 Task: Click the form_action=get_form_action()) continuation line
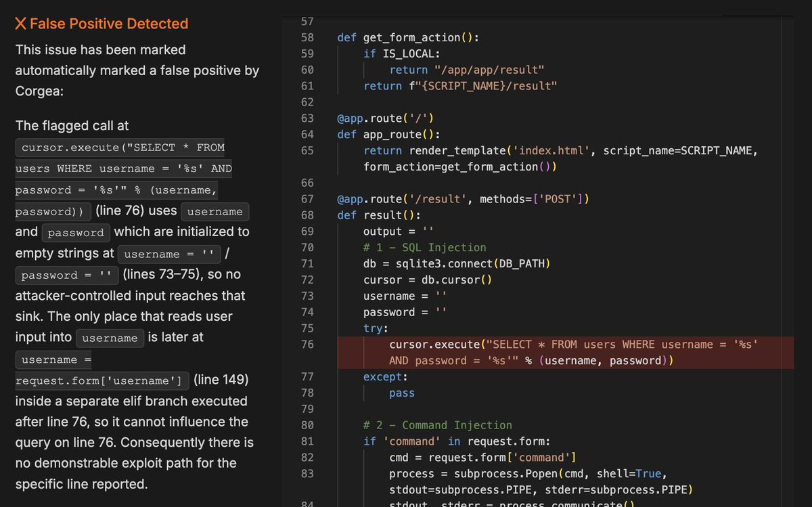460,167
